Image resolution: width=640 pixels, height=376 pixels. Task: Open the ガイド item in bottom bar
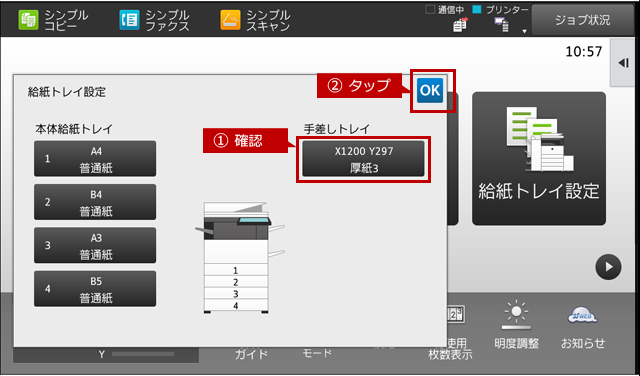(251, 354)
